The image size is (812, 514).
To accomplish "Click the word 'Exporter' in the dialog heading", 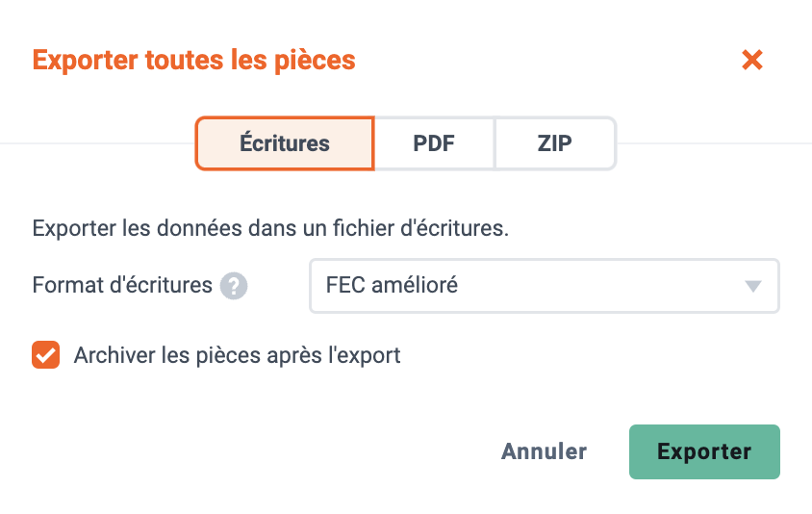I will 86,60.
